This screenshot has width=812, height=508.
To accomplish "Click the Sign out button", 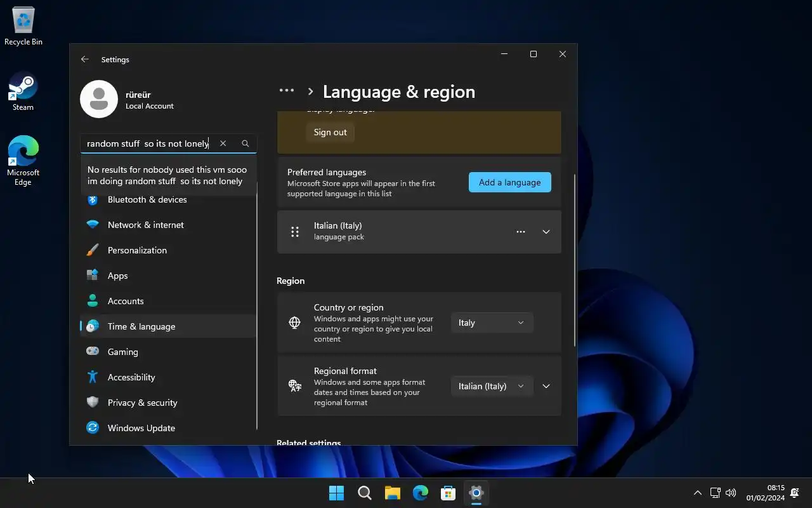I will point(331,132).
